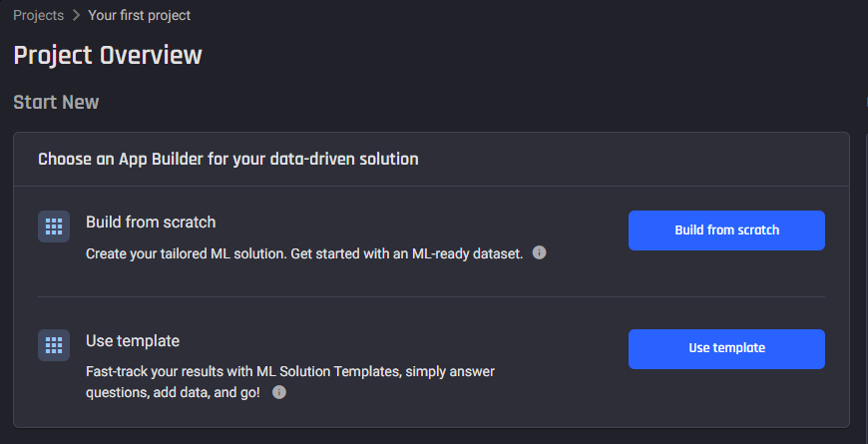868x444 pixels.
Task: Click the grid icon beside Use template
Action: click(54, 345)
